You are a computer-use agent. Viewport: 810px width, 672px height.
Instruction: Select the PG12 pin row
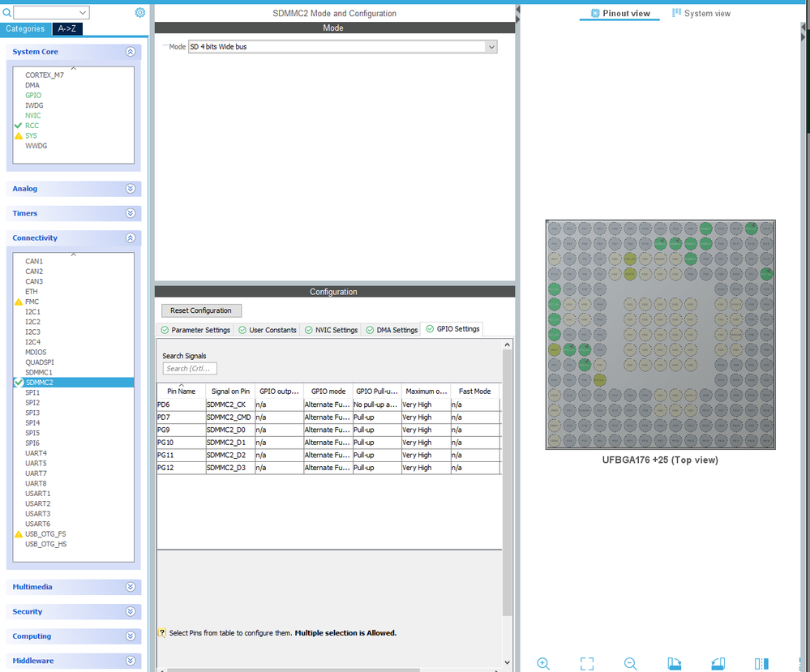328,468
